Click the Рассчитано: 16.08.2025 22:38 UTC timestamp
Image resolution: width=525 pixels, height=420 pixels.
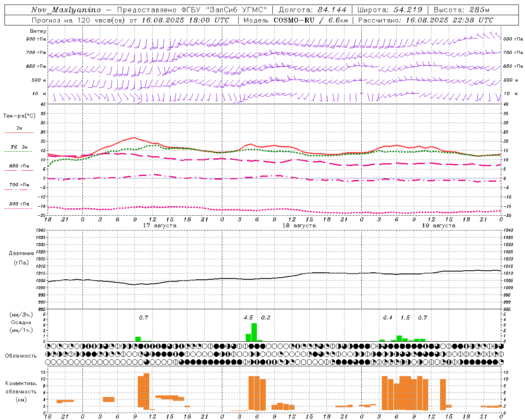tap(426, 20)
